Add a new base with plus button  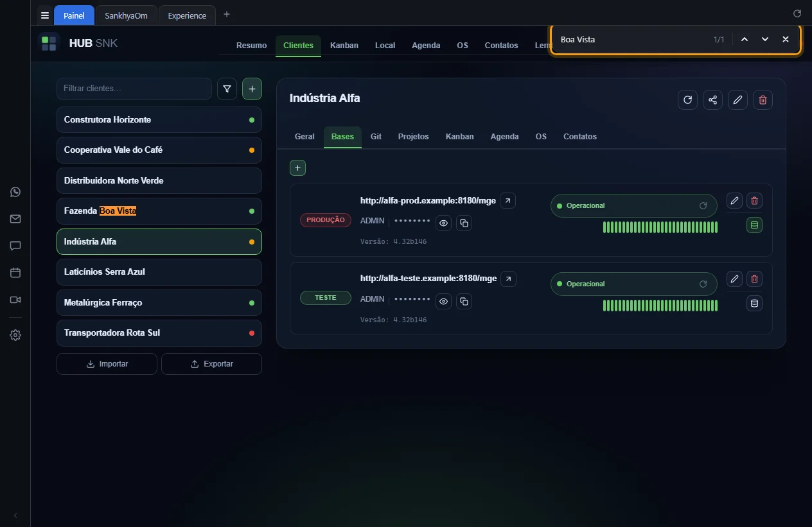pos(297,168)
